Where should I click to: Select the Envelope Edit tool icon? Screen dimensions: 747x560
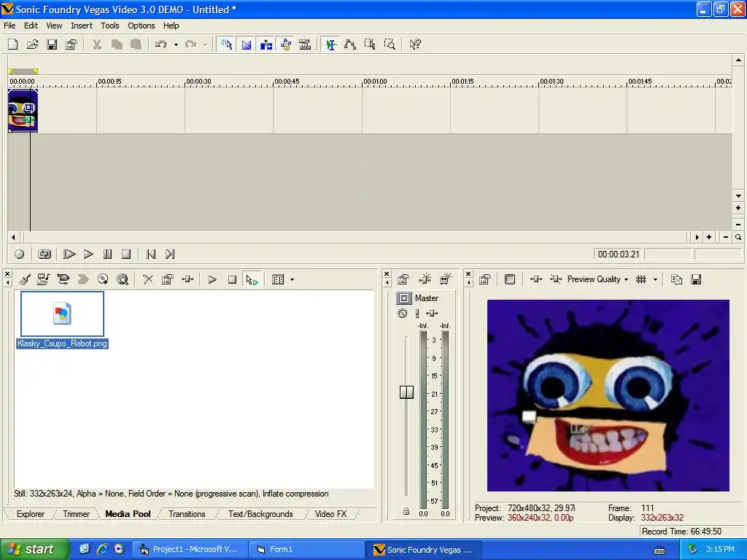(x=350, y=44)
